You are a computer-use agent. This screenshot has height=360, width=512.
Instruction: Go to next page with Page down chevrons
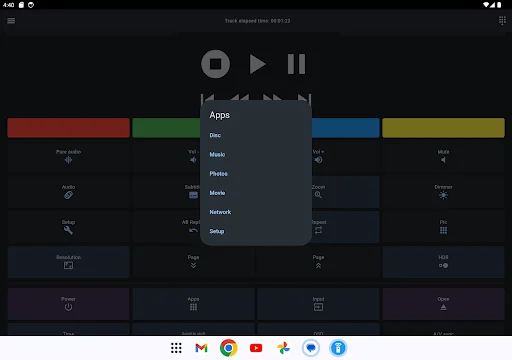[193, 262]
